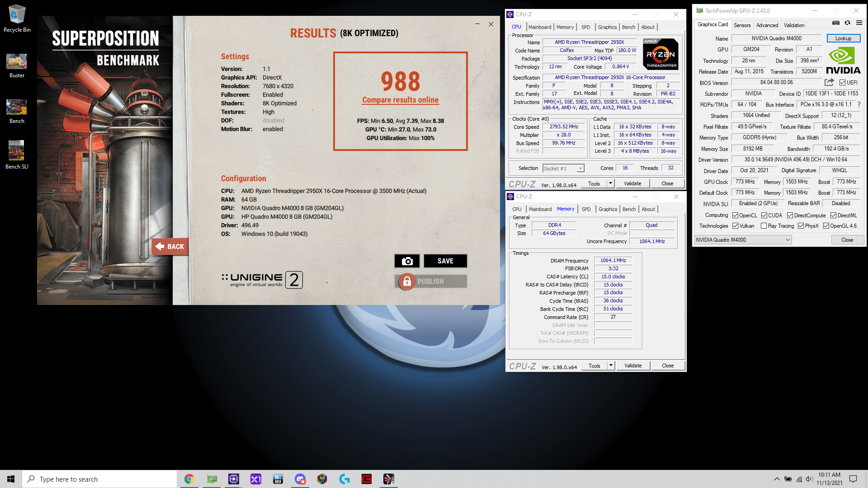The width and height of the screenshot is (868, 488).
Task: Open the Buster desktop shortcut
Action: click(x=17, y=66)
